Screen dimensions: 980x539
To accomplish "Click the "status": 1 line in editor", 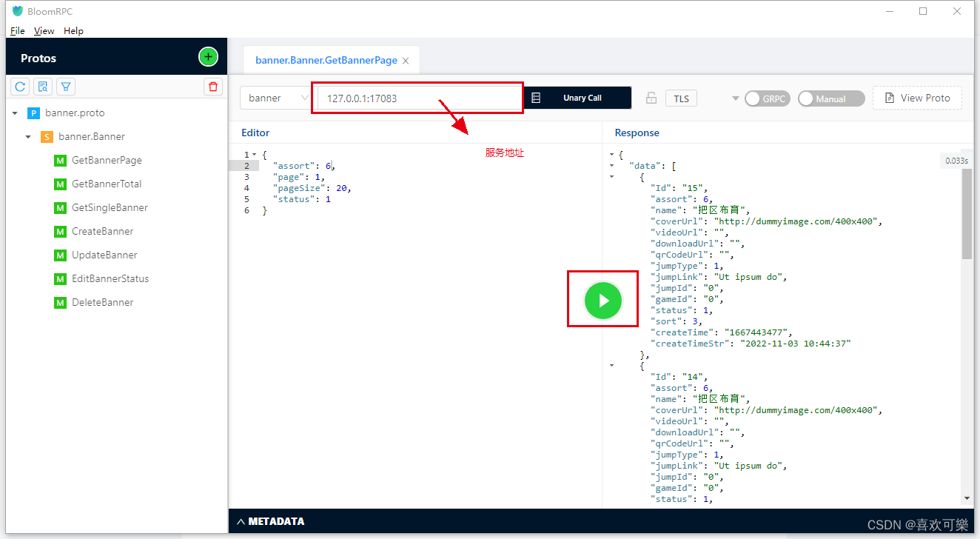I will 301,199.
